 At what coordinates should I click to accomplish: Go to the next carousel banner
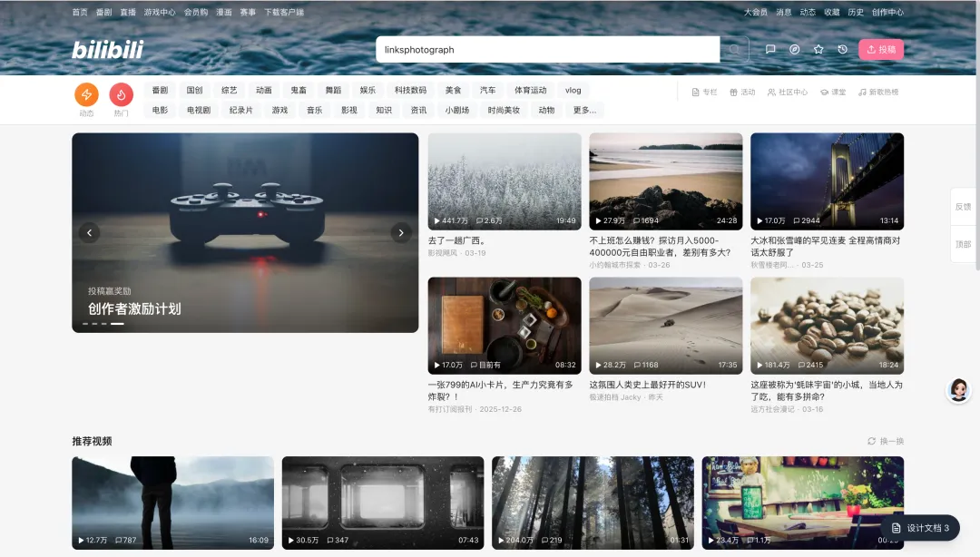click(x=401, y=233)
